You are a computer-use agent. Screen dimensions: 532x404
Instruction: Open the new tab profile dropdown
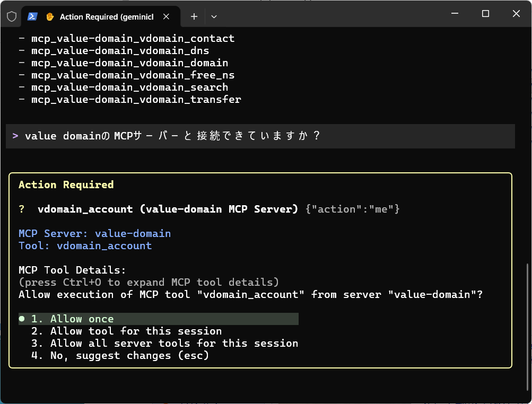214,16
